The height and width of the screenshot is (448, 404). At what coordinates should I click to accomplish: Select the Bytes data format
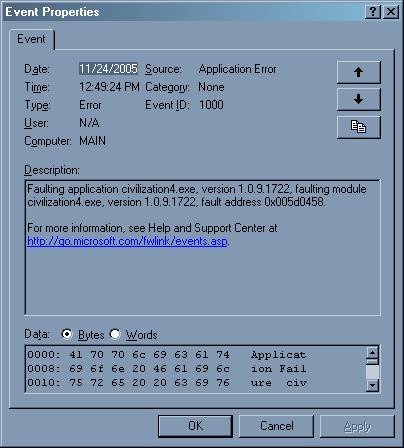coord(67,334)
